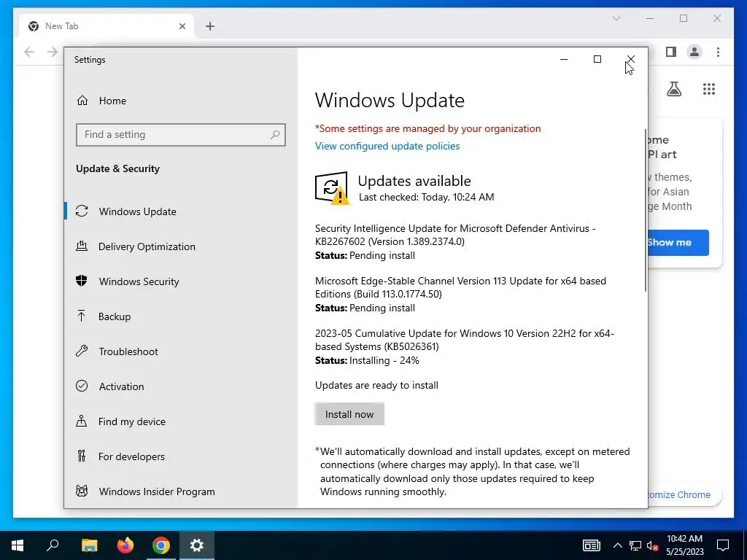
Task: Open the notification center icon
Action: (x=723, y=545)
